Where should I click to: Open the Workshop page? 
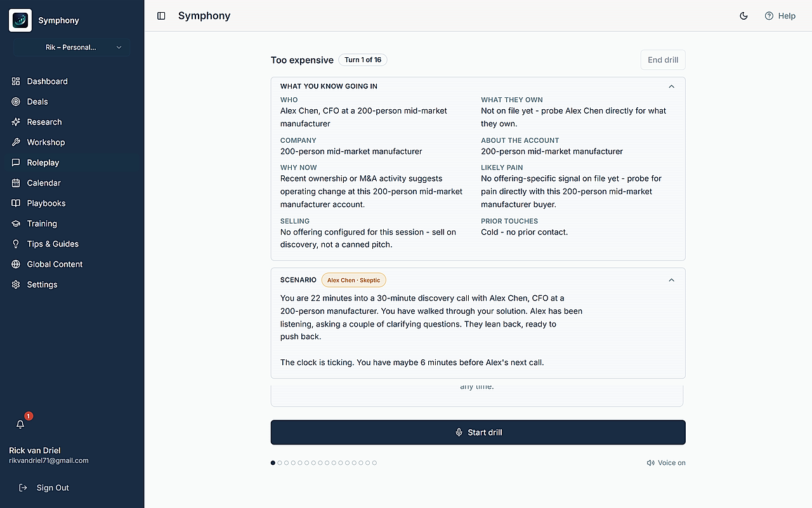click(x=72, y=142)
